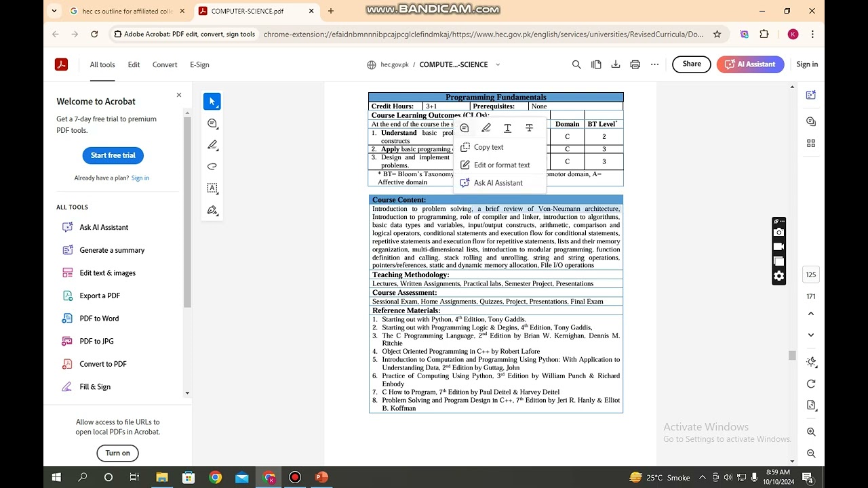Open document properties icon on right rail
This screenshot has height=488, width=868.
click(811, 405)
